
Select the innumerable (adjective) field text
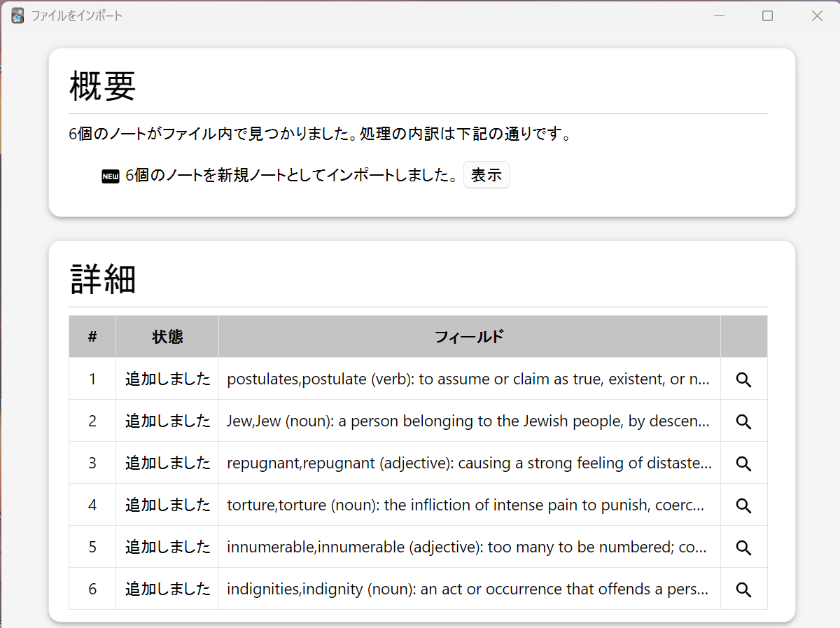tap(466, 547)
